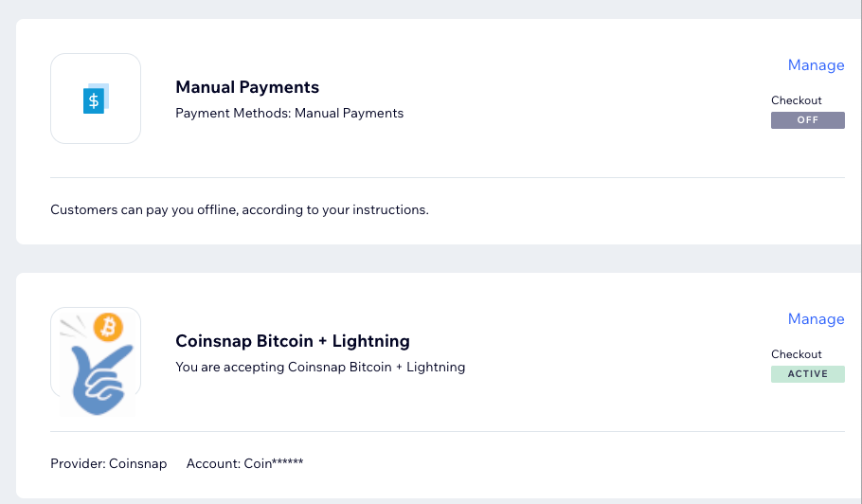Viewport: 862px width, 504px height.
Task: Select the Coinsnap Bitcoin + Lightning heading
Action: [x=293, y=341]
